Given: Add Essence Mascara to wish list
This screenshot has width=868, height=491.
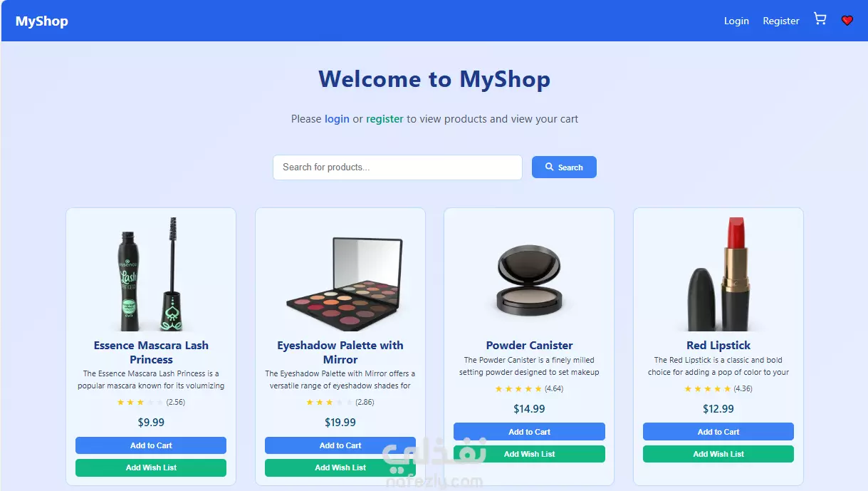Looking at the screenshot, I should coord(151,467).
